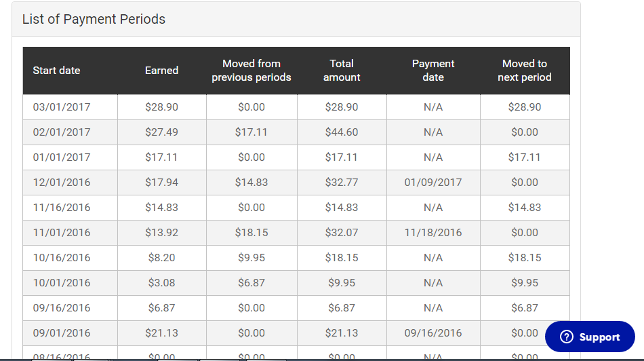Click the Total amount column header
Screen dimensions: 644x361
pos(342,71)
